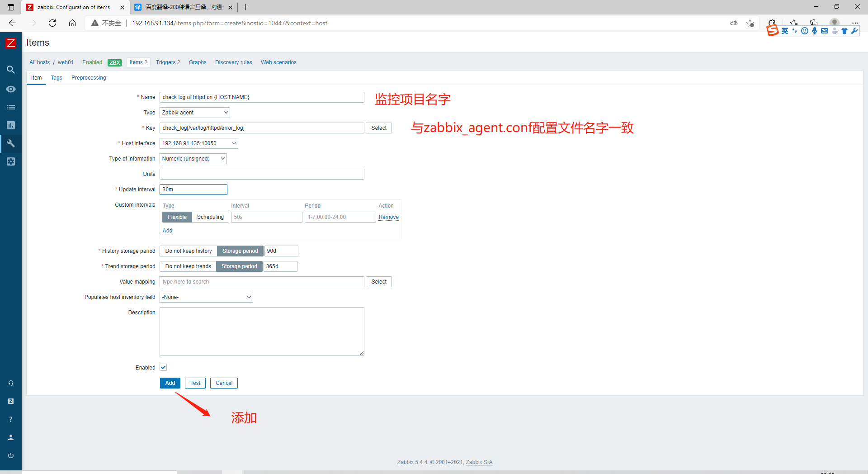Choose trend Storage period option
Screen dimensions: 868x474
click(x=239, y=266)
